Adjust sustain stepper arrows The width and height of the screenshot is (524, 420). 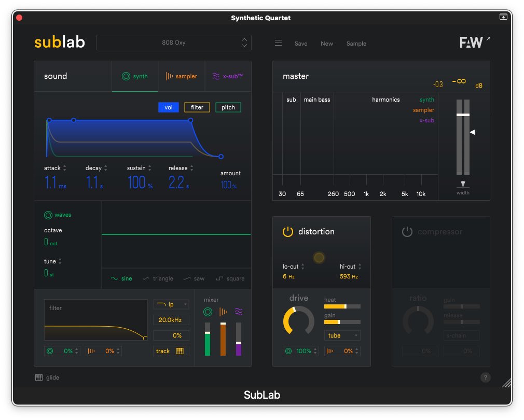(x=150, y=168)
